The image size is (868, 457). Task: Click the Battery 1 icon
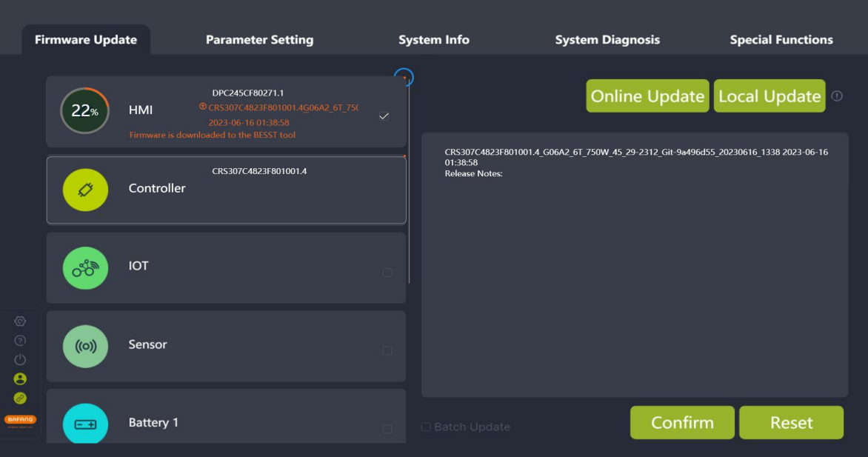[x=85, y=424]
